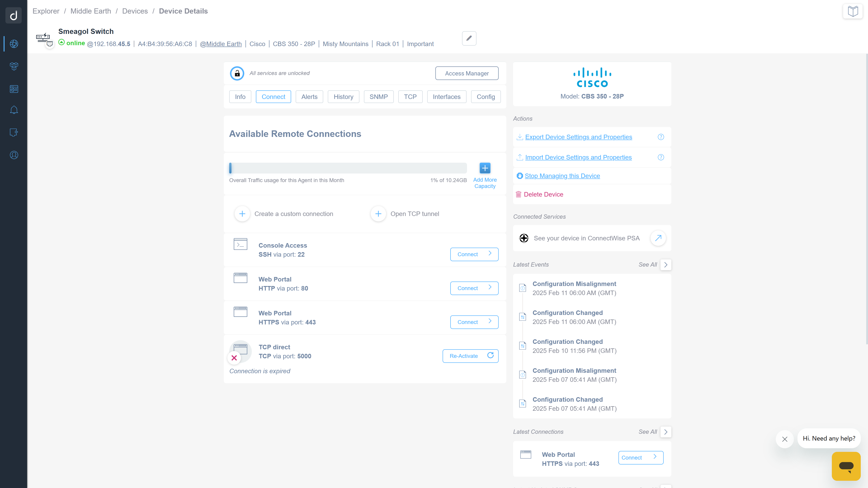The width and height of the screenshot is (868, 488).
Task: Expand Latest Connections with the See All chevron
Action: (x=665, y=432)
